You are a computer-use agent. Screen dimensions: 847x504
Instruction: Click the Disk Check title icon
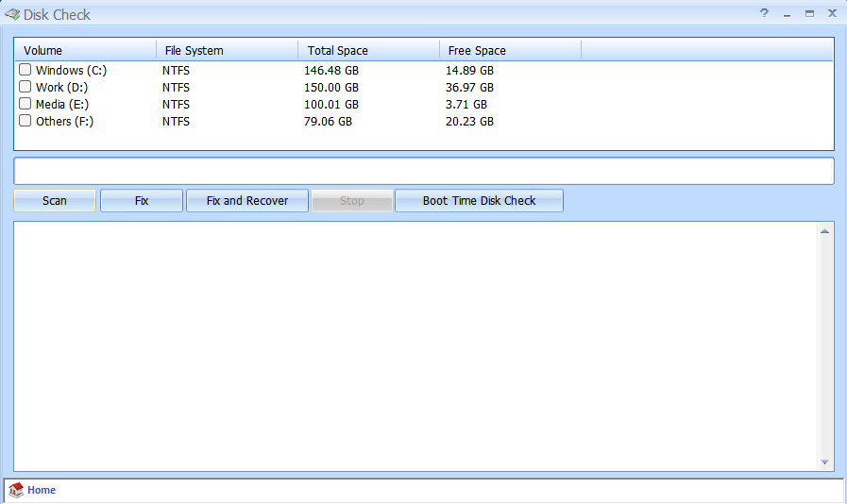tap(12, 14)
